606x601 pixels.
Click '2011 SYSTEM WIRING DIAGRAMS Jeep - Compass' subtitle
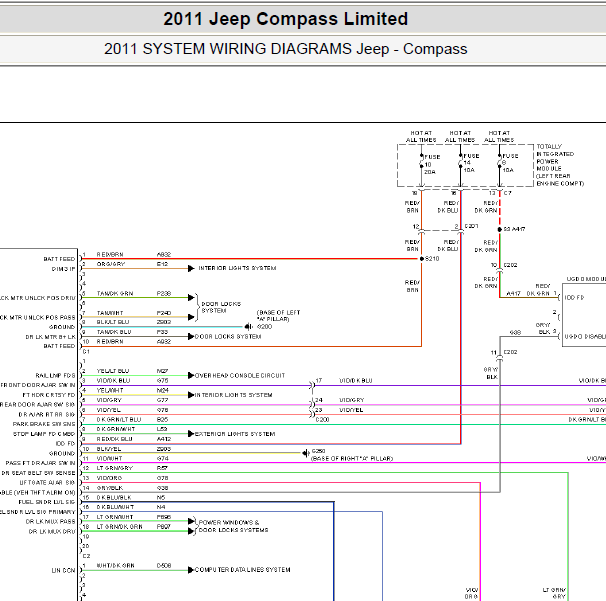click(286, 49)
